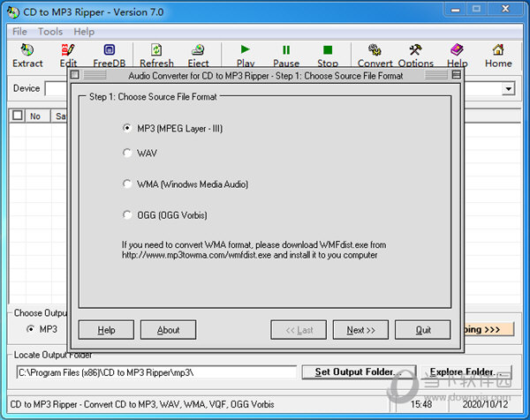Choose WMA (Windows Media Audio) option

pos(185,184)
